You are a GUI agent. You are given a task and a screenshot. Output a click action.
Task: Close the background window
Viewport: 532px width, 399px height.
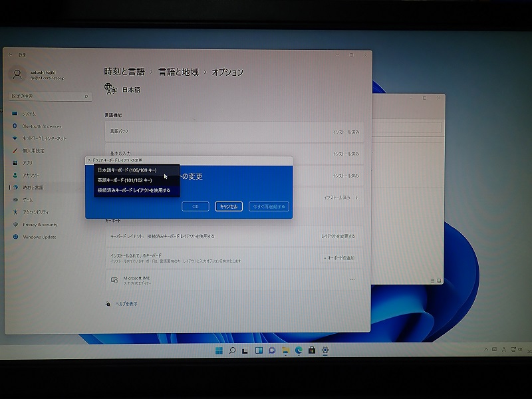click(x=438, y=98)
